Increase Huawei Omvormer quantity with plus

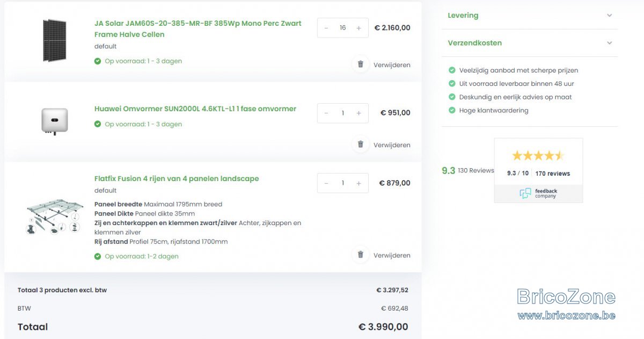click(x=358, y=113)
